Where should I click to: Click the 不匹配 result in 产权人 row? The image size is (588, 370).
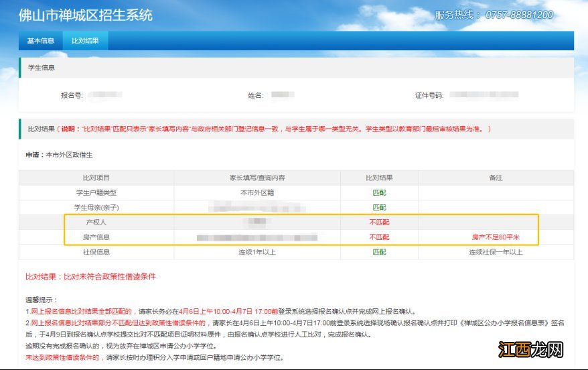click(379, 222)
